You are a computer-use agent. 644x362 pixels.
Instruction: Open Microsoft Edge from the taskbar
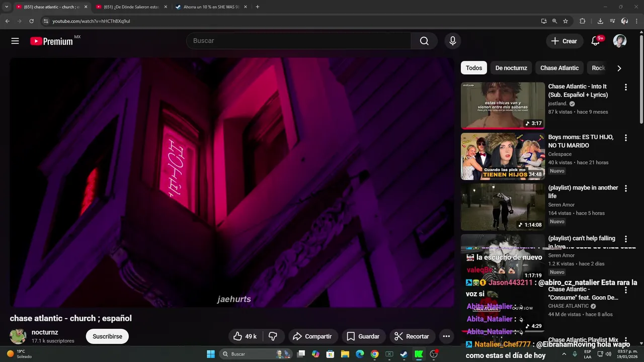pyautogui.click(x=360, y=354)
